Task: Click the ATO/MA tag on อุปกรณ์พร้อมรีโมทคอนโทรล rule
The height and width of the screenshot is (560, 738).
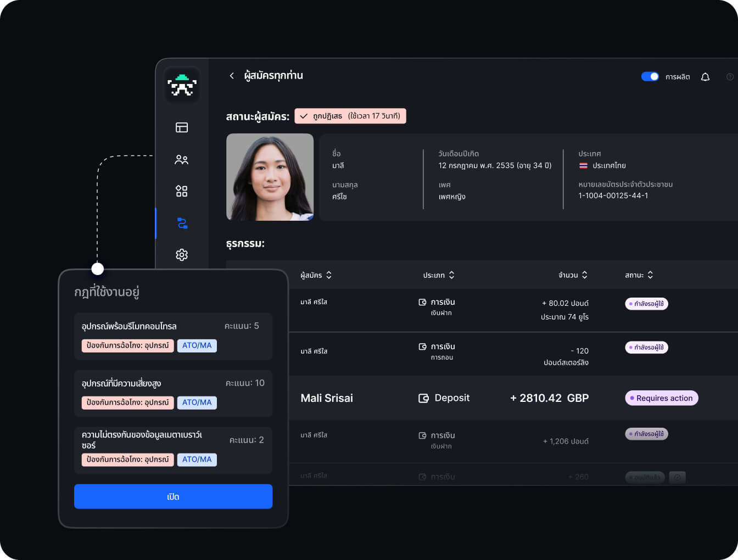Action: click(197, 345)
